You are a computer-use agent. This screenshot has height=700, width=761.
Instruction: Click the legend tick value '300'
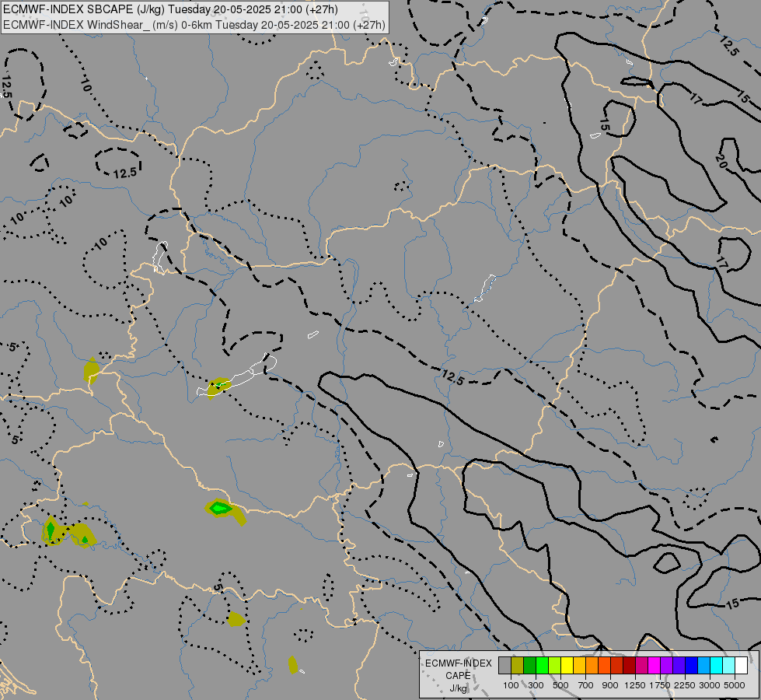click(x=536, y=685)
